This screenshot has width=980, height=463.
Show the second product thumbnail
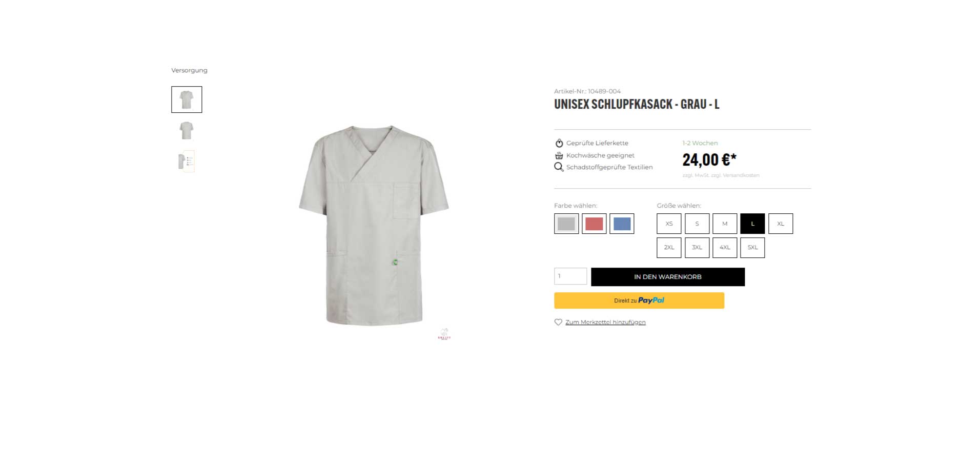187,131
